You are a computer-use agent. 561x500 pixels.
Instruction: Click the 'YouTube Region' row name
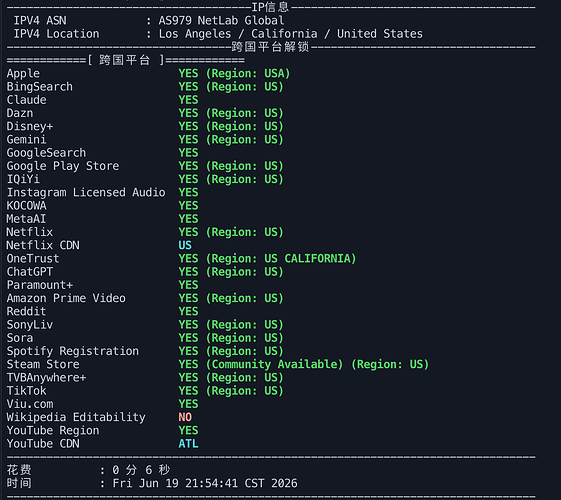53,431
